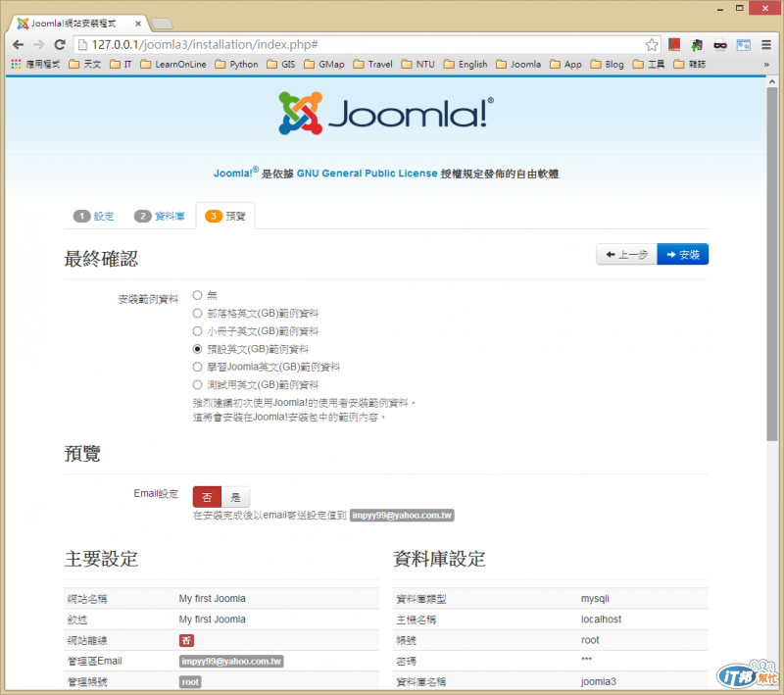The image size is (784, 695).
Task: Select 測試用英文(GB)範例資料 radio
Action: click(x=198, y=385)
